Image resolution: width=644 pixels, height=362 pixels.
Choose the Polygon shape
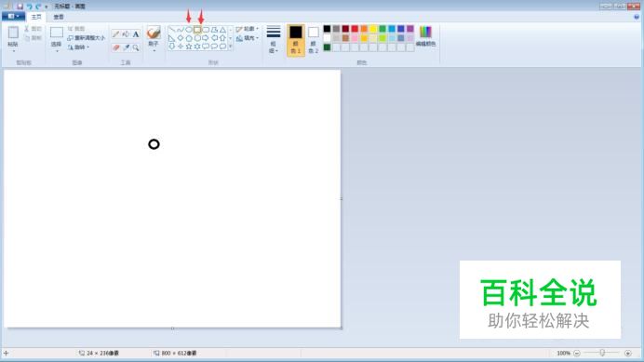coord(214,30)
